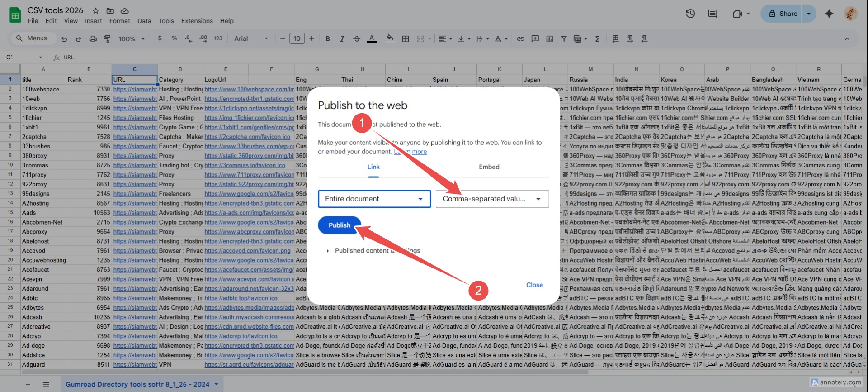The width and height of the screenshot is (868, 392).
Task: Click the Undo icon in toolbar
Action: coord(64,39)
